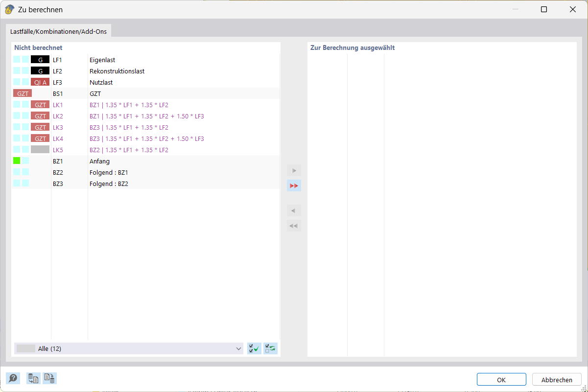
Task: Add all items using the red double-arrow
Action: [x=294, y=185]
